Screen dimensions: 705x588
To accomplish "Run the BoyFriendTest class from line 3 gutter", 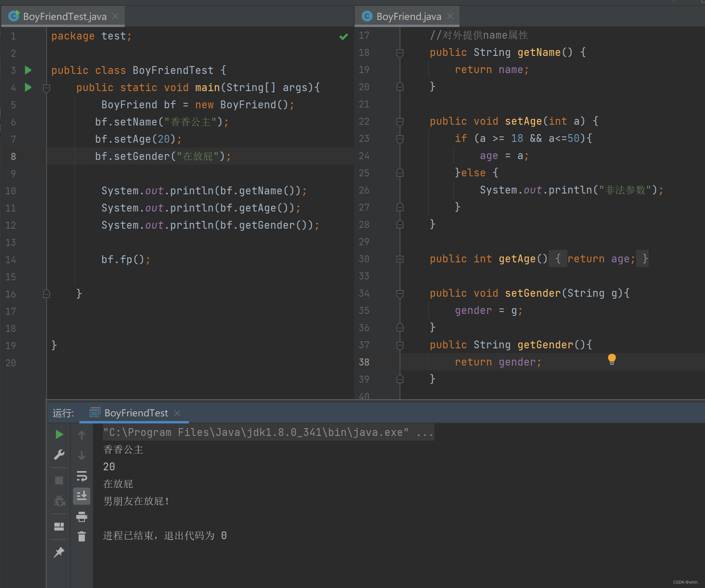I will click(x=28, y=70).
